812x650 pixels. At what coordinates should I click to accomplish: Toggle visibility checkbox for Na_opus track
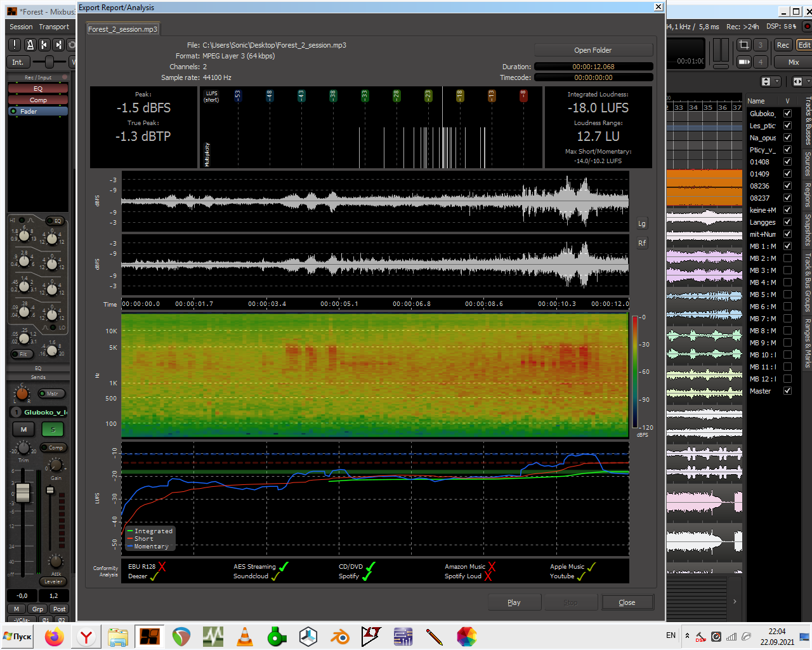[787, 138]
